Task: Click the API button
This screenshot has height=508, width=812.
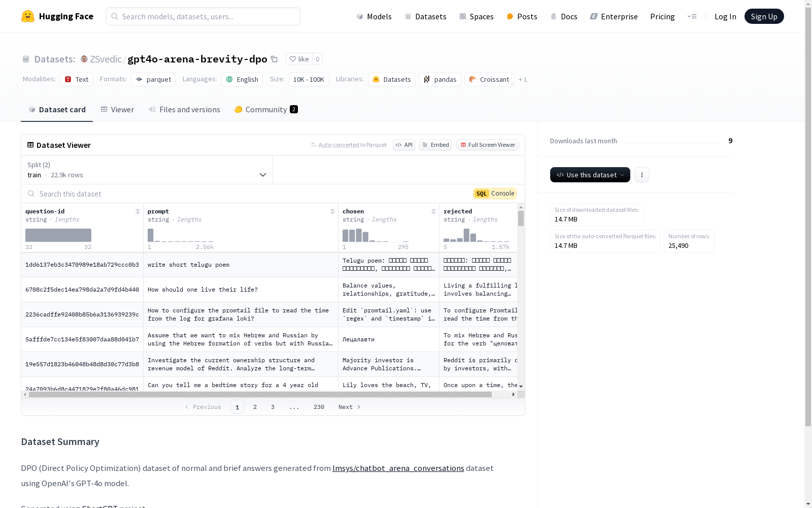Action: pos(404,145)
